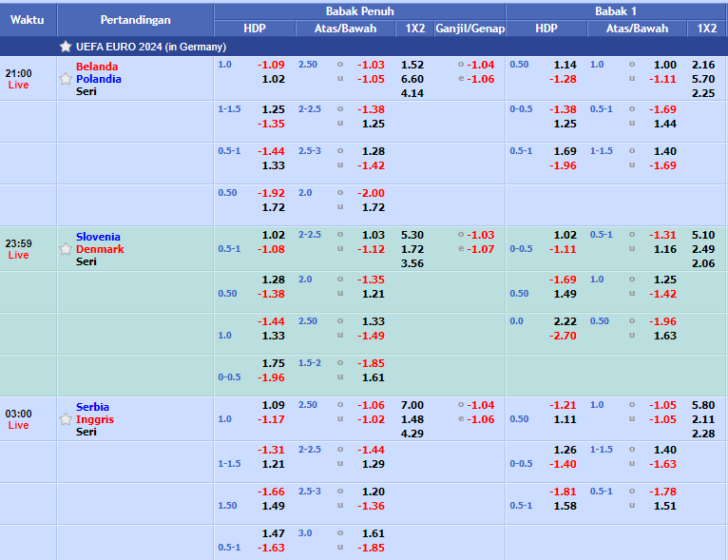Pick Slovenia over 2-2.5 odds 1.03
The width and height of the screenshot is (728, 560).
[x=374, y=236]
